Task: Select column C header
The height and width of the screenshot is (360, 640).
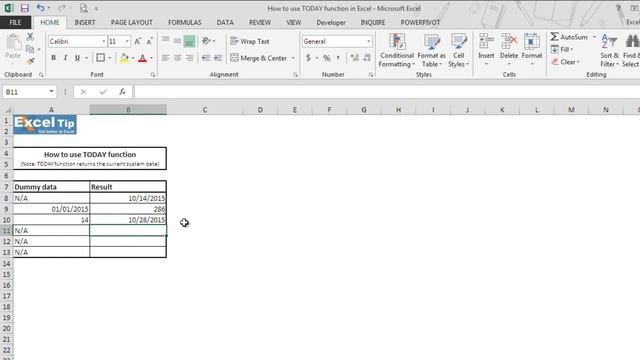Action: 204,109
